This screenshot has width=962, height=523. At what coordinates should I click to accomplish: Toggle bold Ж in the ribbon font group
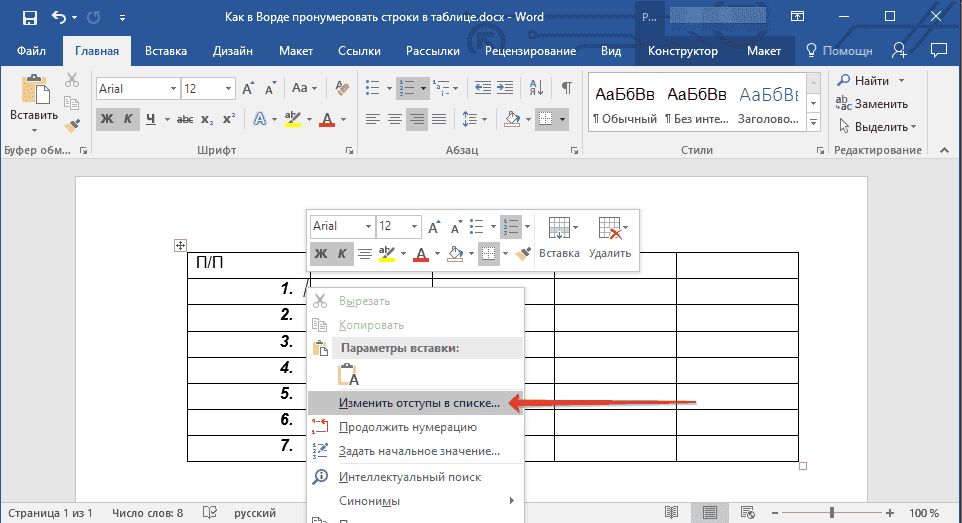click(x=106, y=119)
